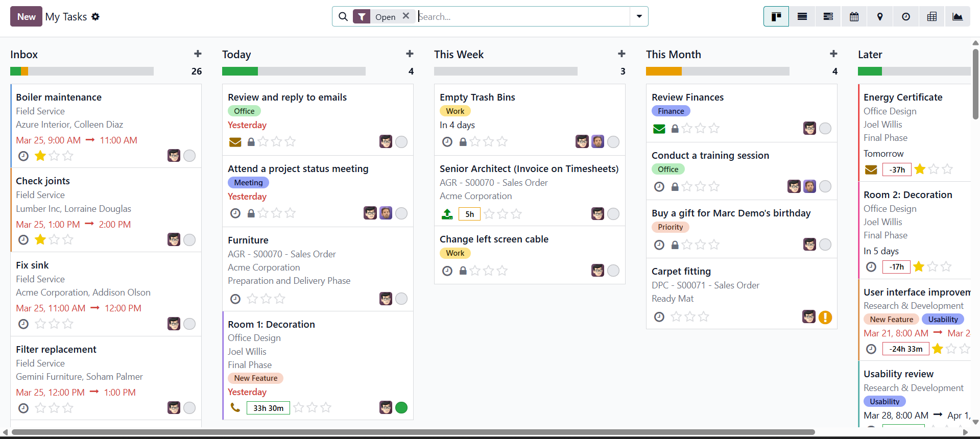Switch to graph view icon
The height and width of the screenshot is (439, 980).
958,17
